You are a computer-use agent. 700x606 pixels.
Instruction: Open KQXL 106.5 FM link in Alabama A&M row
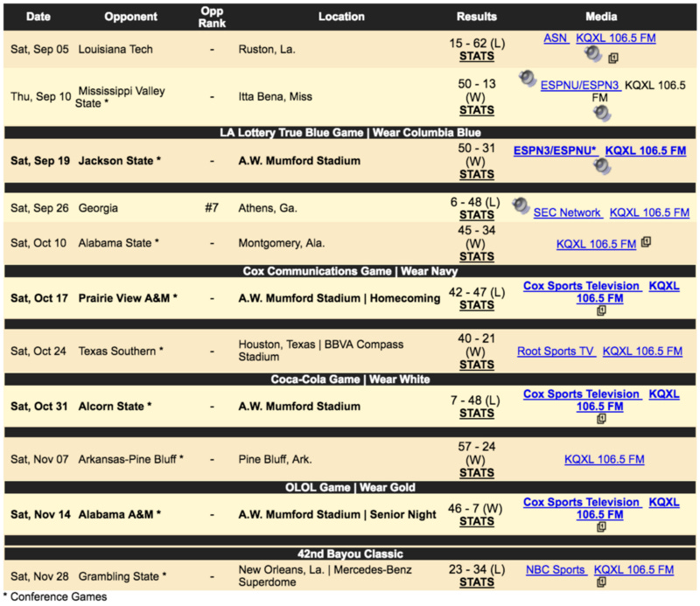click(x=599, y=514)
